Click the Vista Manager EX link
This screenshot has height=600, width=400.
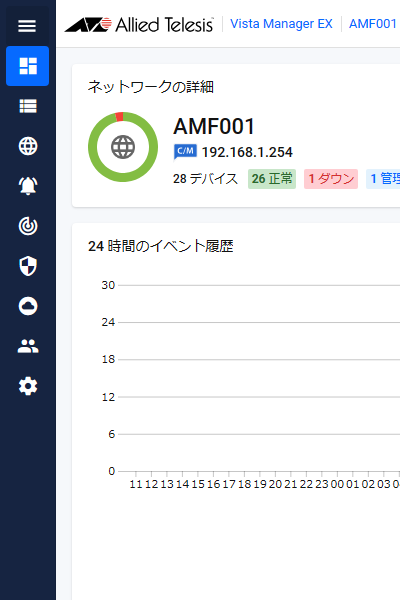281,24
